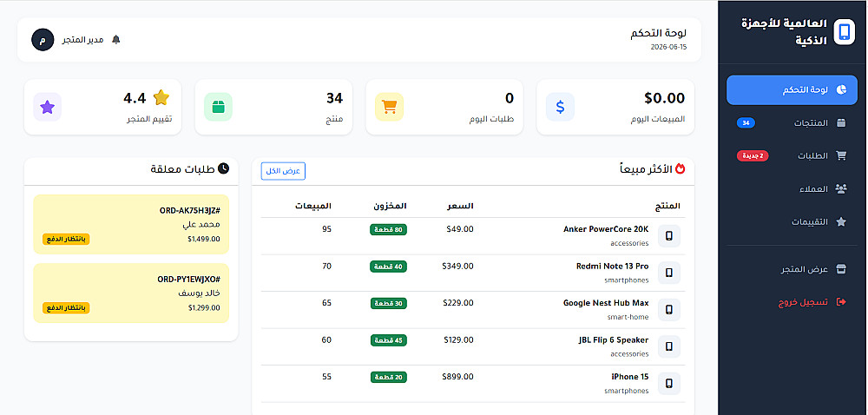Click the عرض الكل button
The width and height of the screenshot is (868, 415).
pyautogui.click(x=284, y=171)
